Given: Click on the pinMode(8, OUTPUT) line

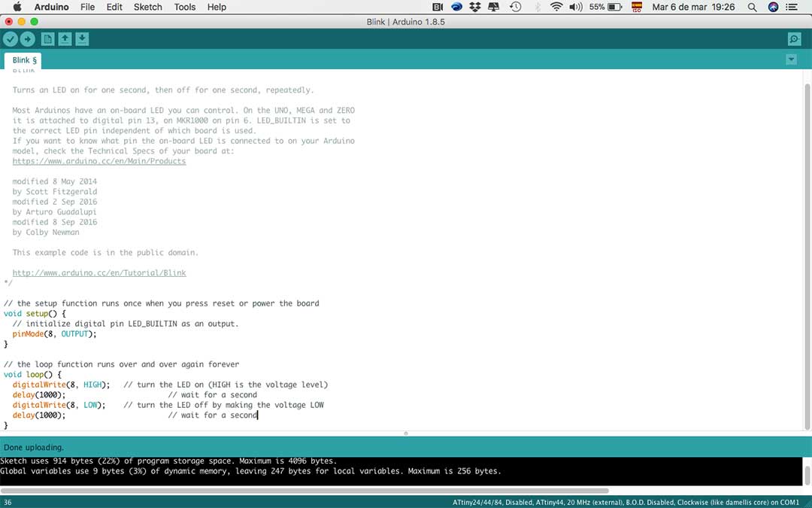Looking at the screenshot, I should coord(54,334).
